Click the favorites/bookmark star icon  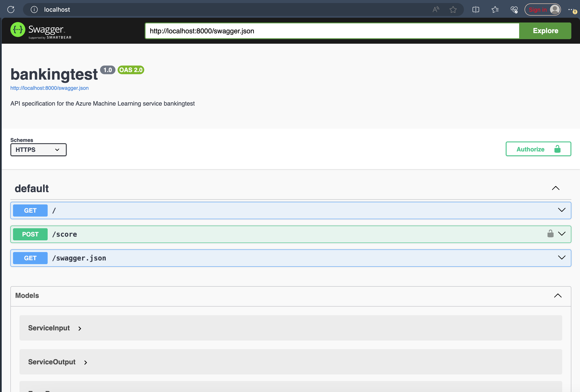(x=452, y=9)
